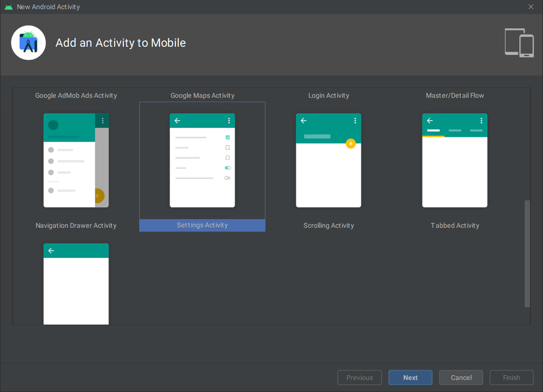The height and width of the screenshot is (392, 543).
Task: Click the phone and tablet form factor icon
Action: (x=519, y=42)
